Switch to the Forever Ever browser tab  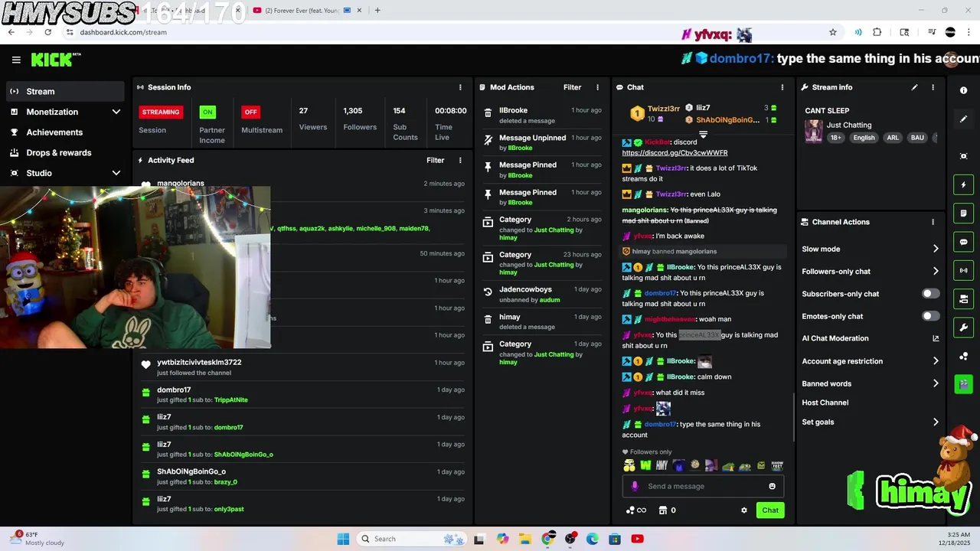coord(302,11)
